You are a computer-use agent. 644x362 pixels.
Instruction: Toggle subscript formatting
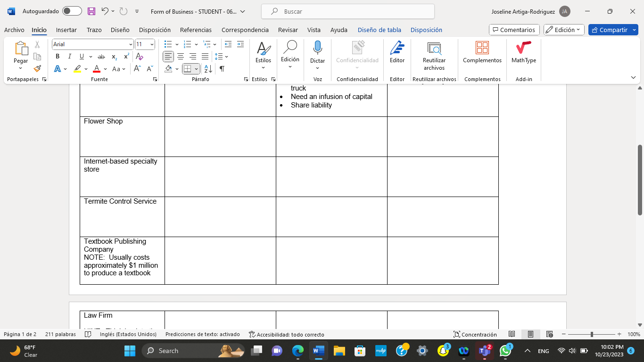point(114,57)
